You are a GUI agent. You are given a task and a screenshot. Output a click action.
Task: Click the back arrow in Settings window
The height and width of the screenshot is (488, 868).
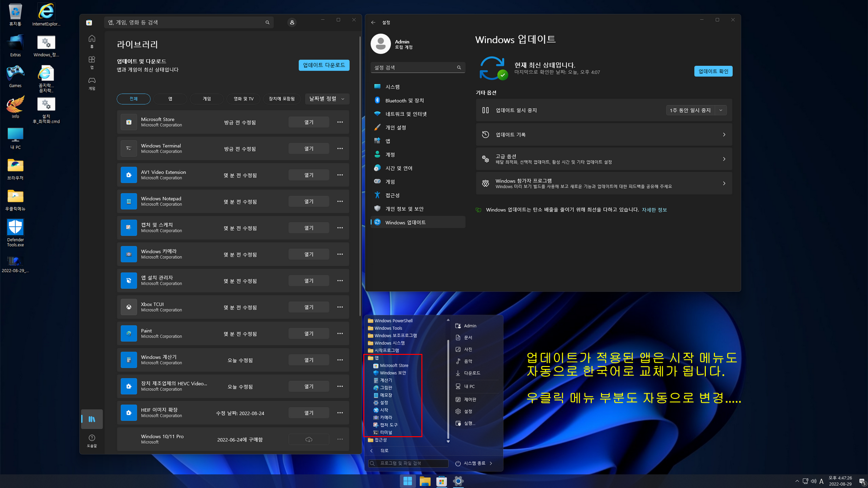(x=373, y=22)
